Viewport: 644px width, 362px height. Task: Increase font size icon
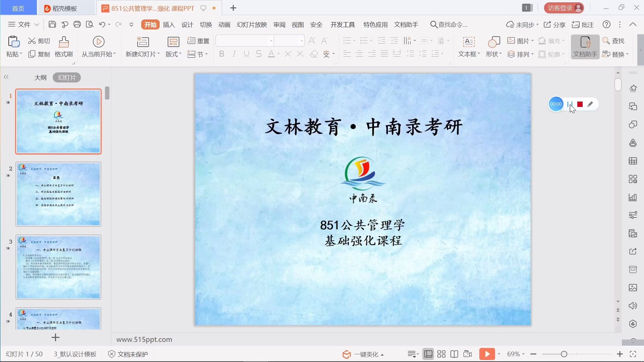tap(312, 41)
